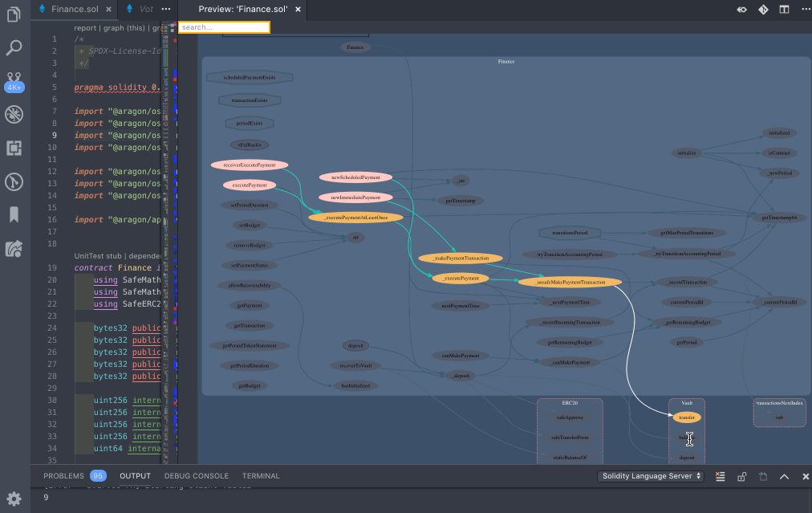Open the Solidity Language Server output dropdown
The height and width of the screenshot is (513, 812).
tap(651, 476)
